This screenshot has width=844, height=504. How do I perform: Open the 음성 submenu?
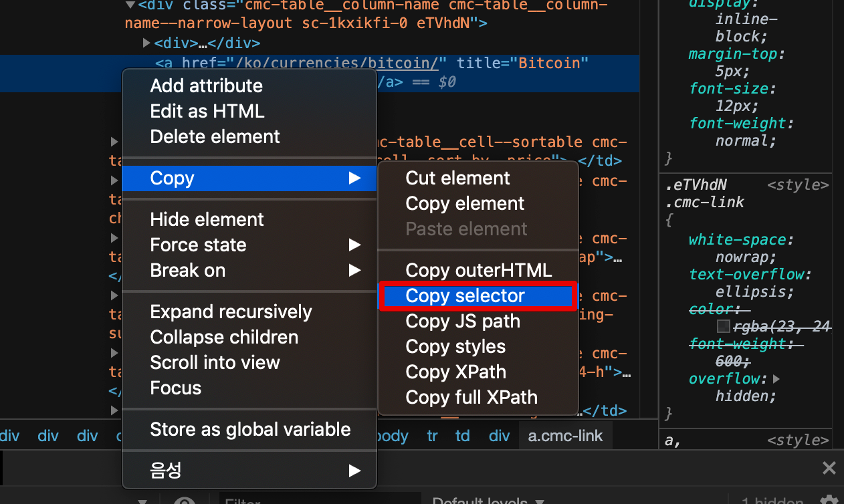point(249,471)
